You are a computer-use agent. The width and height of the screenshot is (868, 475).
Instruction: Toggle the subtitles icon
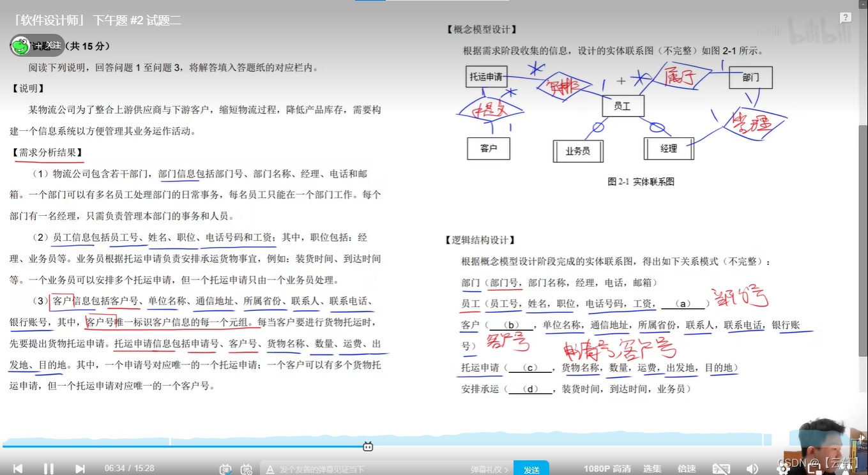721,469
